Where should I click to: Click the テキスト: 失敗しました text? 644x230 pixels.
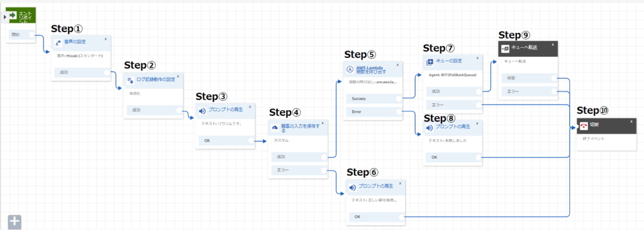coord(448,141)
